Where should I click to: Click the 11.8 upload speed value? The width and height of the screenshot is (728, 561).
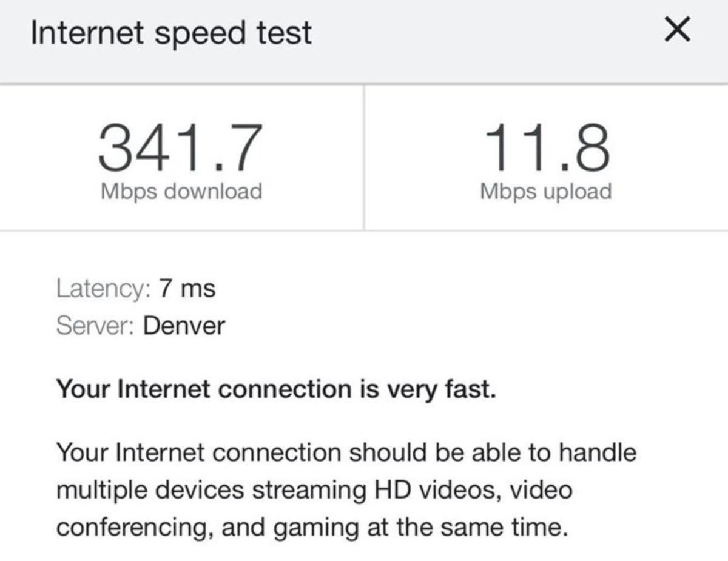545,147
